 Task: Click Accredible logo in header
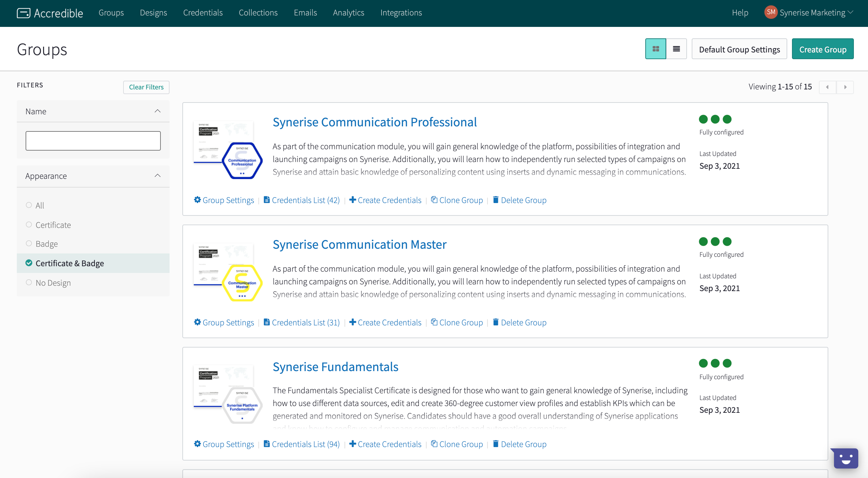(50, 13)
